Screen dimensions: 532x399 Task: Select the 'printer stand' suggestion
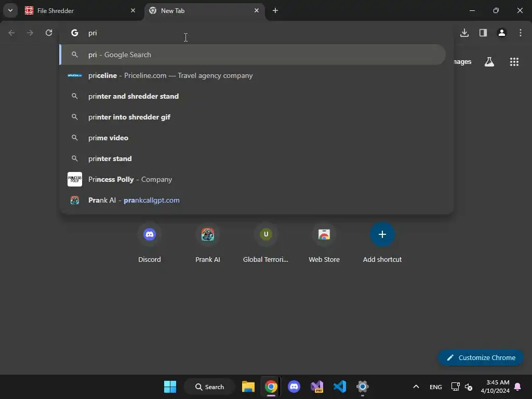pos(252,158)
